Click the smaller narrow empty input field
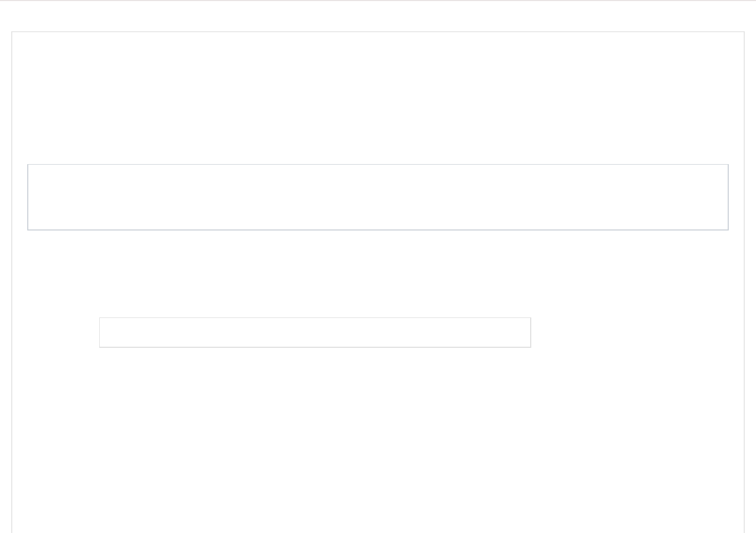 (x=315, y=332)
